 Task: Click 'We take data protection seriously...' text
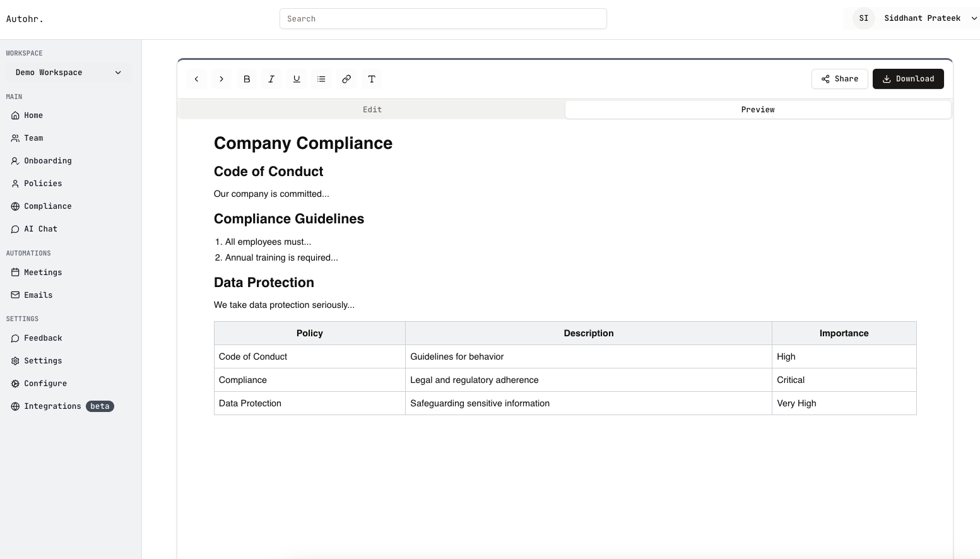click(x=284, y=305)
